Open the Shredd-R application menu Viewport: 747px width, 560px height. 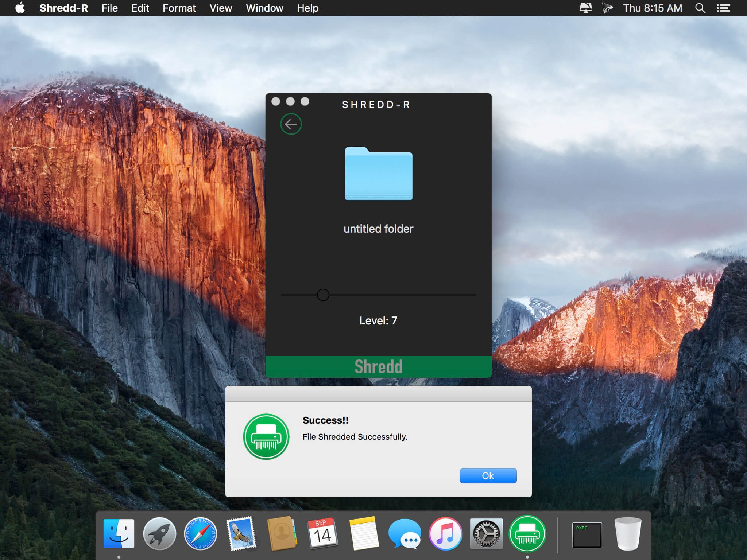click(x=63, y=8)
